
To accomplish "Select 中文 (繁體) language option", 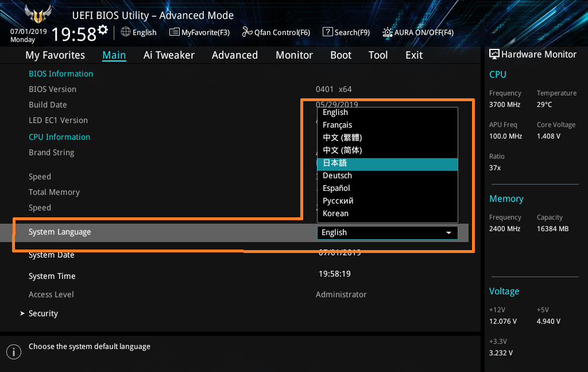I will [x=388, y=137].
